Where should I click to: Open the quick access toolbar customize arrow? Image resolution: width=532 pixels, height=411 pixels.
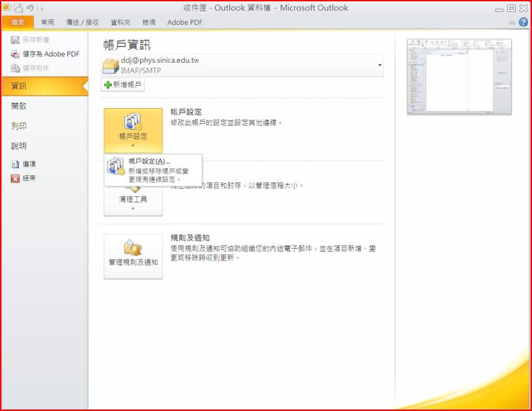click(43, 9)
